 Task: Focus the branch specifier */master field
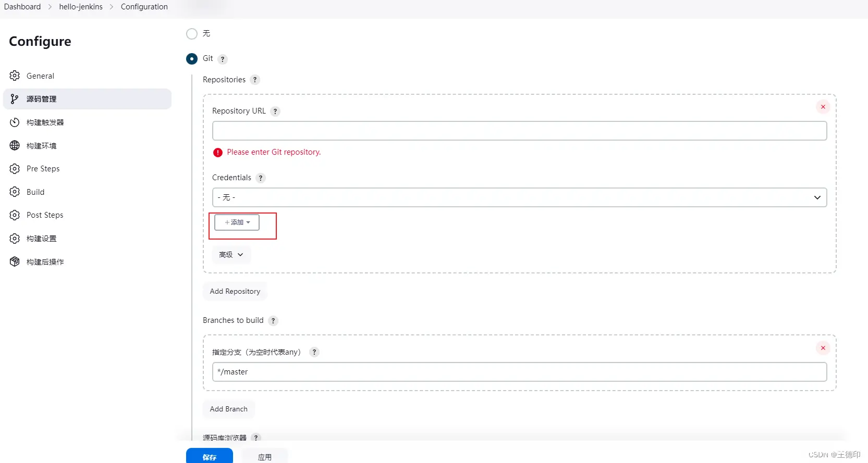point(519,372)
